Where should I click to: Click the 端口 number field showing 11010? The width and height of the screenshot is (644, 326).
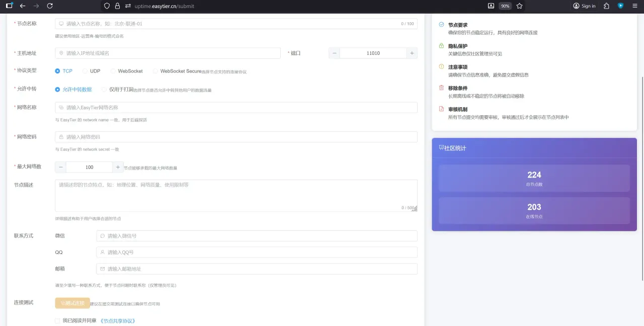(373, 53)
